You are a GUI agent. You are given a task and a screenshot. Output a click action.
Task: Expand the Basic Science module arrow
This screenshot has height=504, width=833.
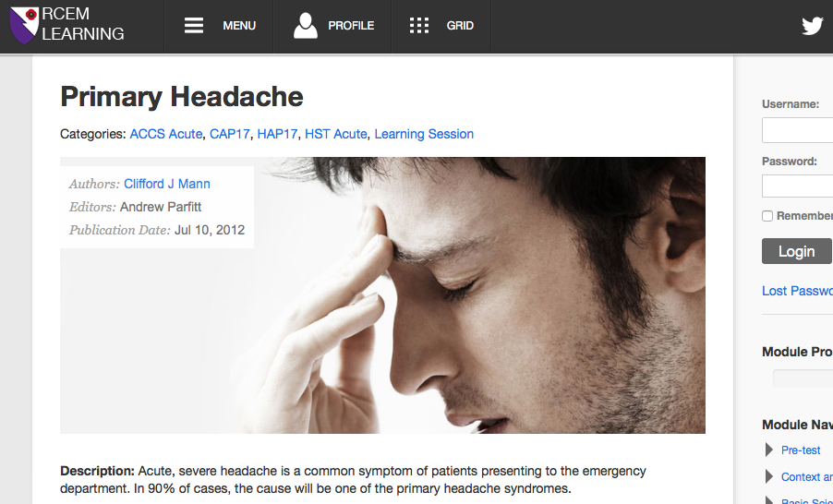768,499
